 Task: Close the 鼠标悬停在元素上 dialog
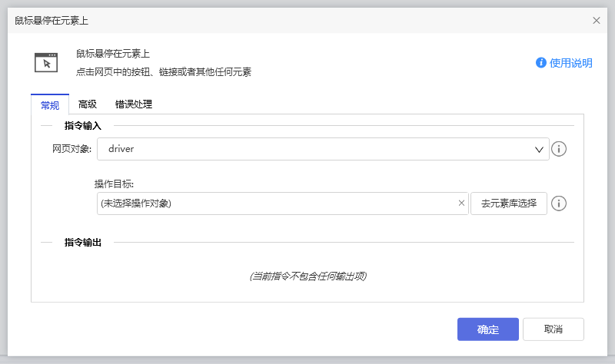[597, 21]
